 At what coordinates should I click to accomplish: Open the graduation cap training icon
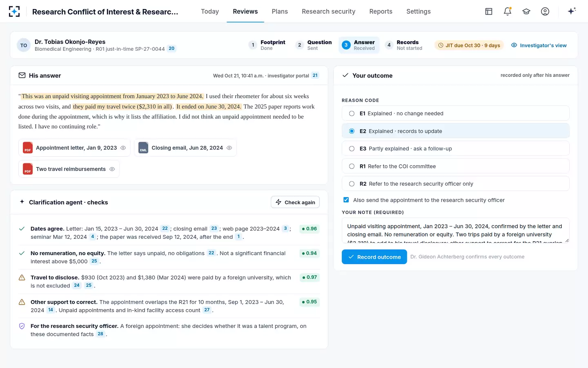526,11
